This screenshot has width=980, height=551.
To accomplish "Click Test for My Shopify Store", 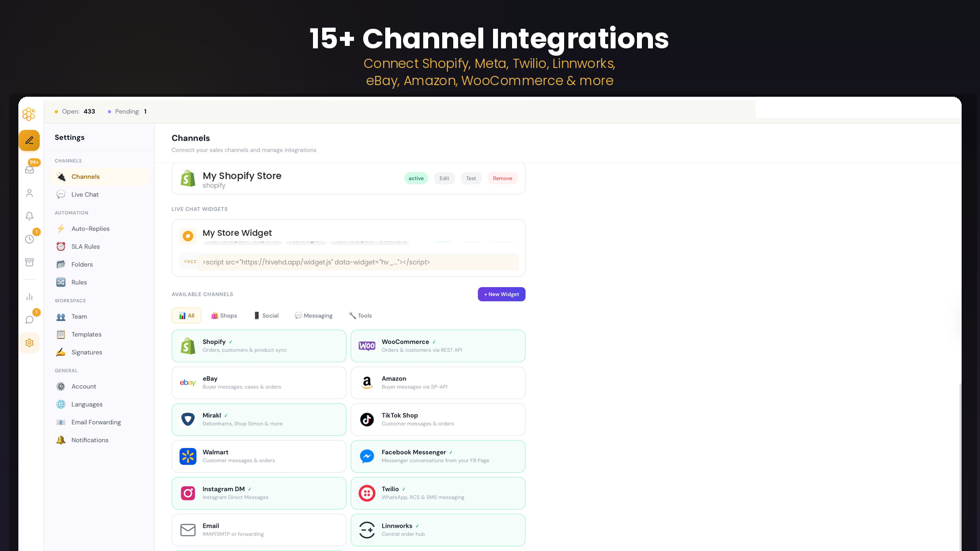I will [471, 179].
